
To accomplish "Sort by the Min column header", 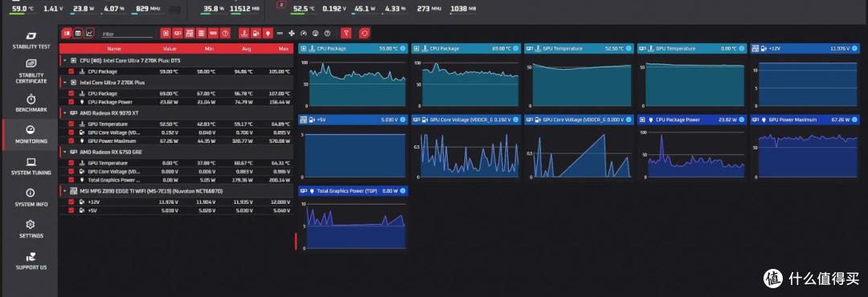I will 209,49.
